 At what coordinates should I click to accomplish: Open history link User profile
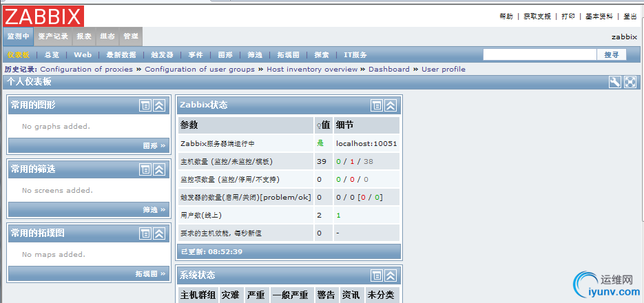coord(444,69)
